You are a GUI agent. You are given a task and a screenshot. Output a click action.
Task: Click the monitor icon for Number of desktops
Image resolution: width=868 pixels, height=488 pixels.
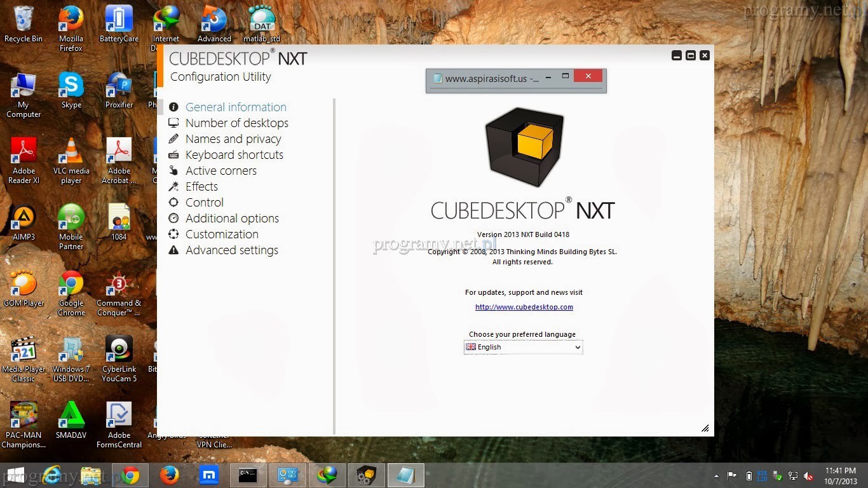(173, 123)
